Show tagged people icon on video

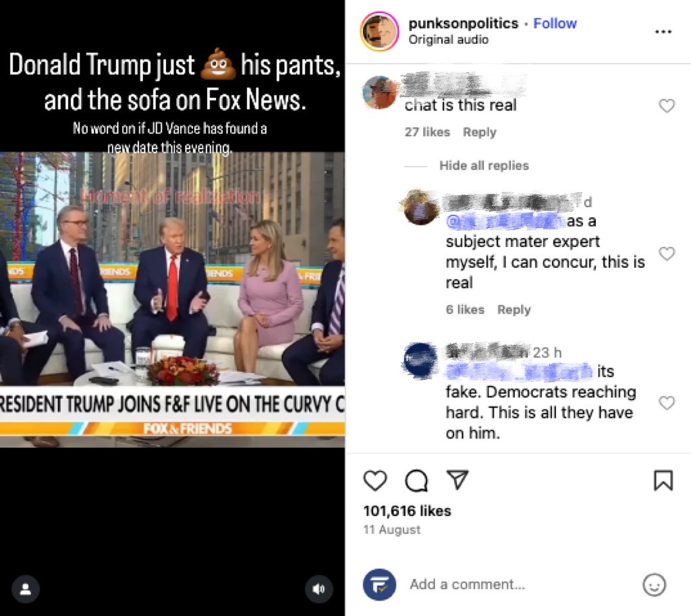(26, 589)
